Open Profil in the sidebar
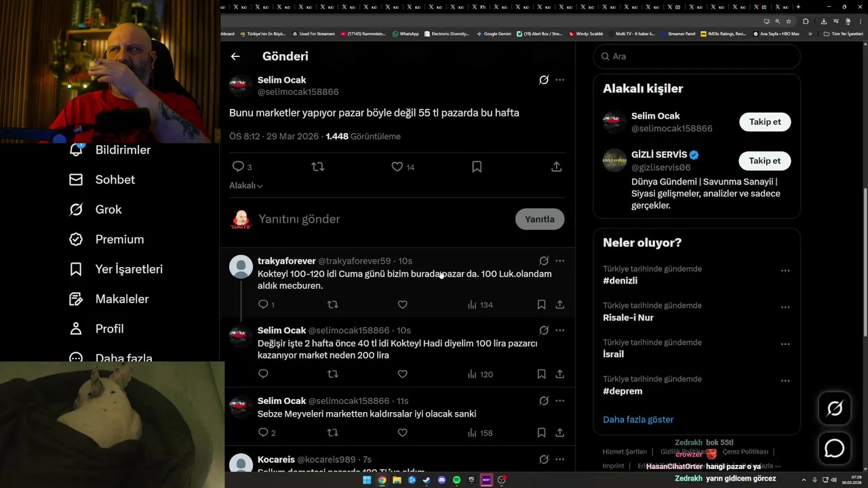 [x=96, y=329]
